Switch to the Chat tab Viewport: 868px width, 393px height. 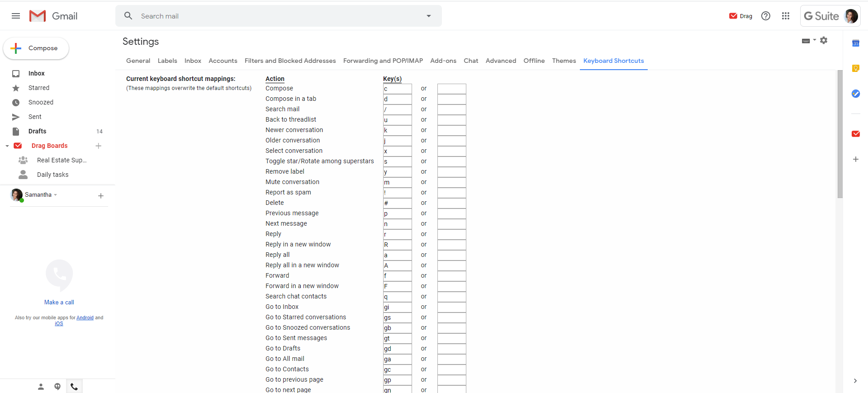471,61
